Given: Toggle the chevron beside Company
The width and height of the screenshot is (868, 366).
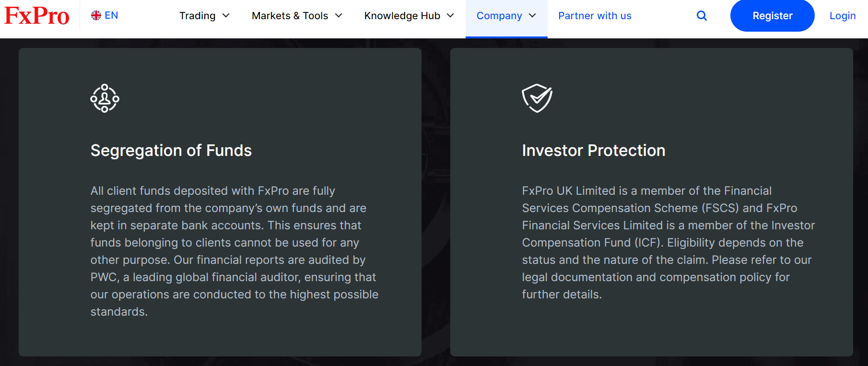Looking at the screenshot, I should point(532,16).
